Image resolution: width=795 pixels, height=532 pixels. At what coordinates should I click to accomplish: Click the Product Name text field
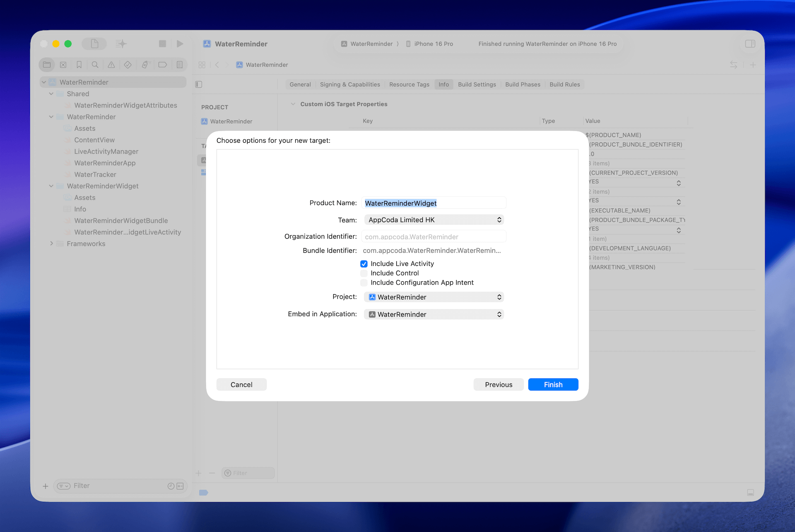[x=434, y=203]
